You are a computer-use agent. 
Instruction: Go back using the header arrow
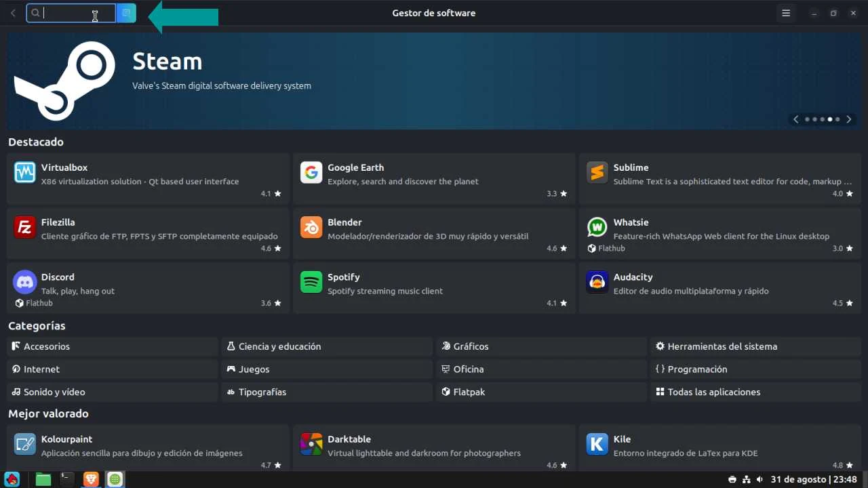pos(13,13)
